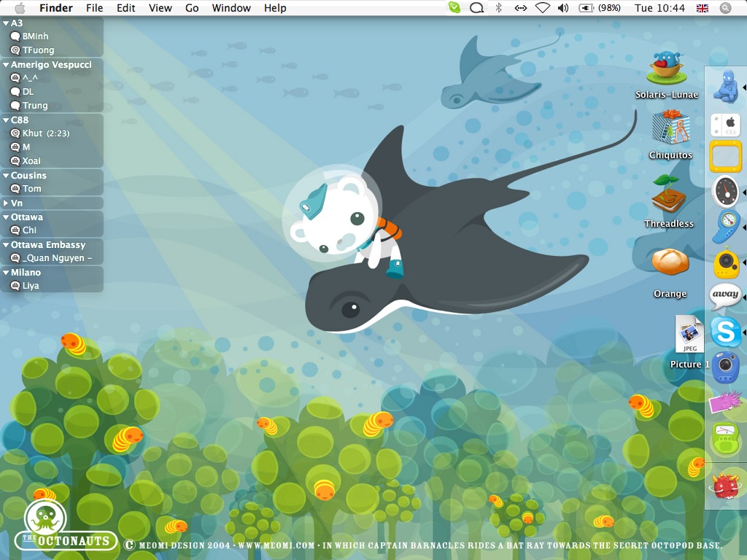Click the yellow frame dock icon
The width and height of the screenshot is (747, 560).
725,156
